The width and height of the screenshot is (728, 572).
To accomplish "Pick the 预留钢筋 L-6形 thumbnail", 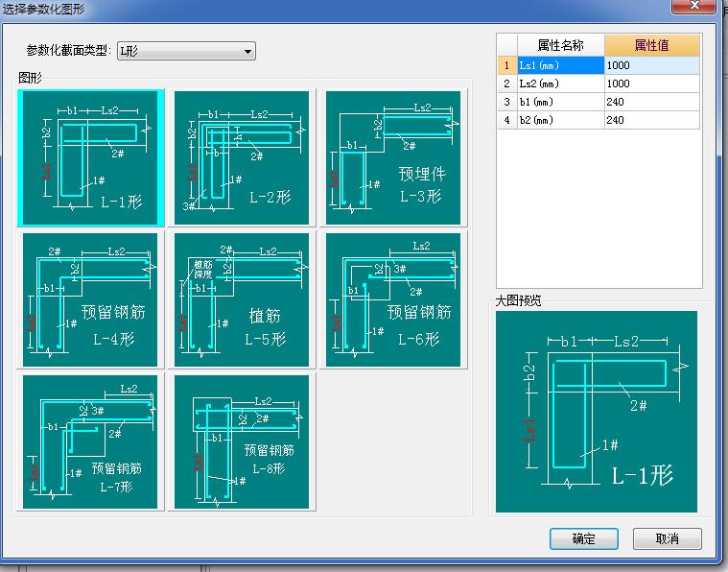I will coord(393,300).
